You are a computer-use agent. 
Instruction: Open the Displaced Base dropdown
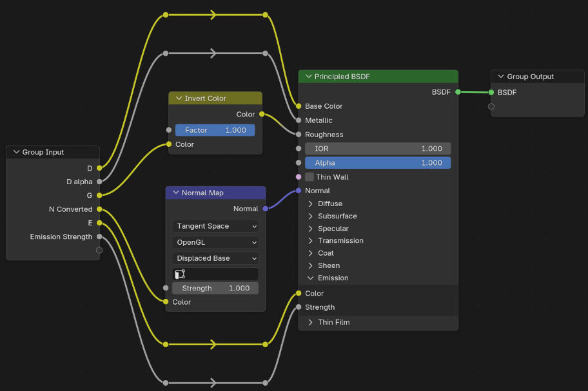pyautogui.click(x=215, y=258)
